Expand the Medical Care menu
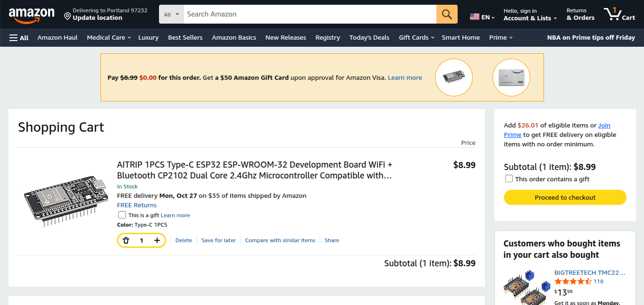The width and height of the screenshot is (644, 305). pyautogui.click(x=109, y=38)
